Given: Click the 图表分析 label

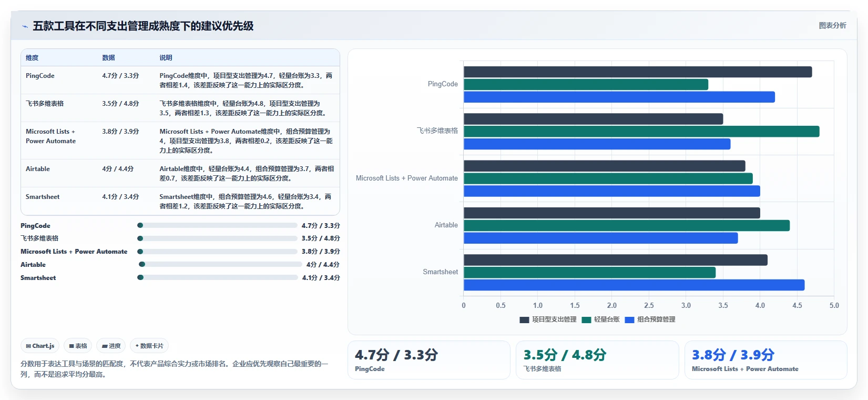Looking at the screenshot, I should pos(832,25).
